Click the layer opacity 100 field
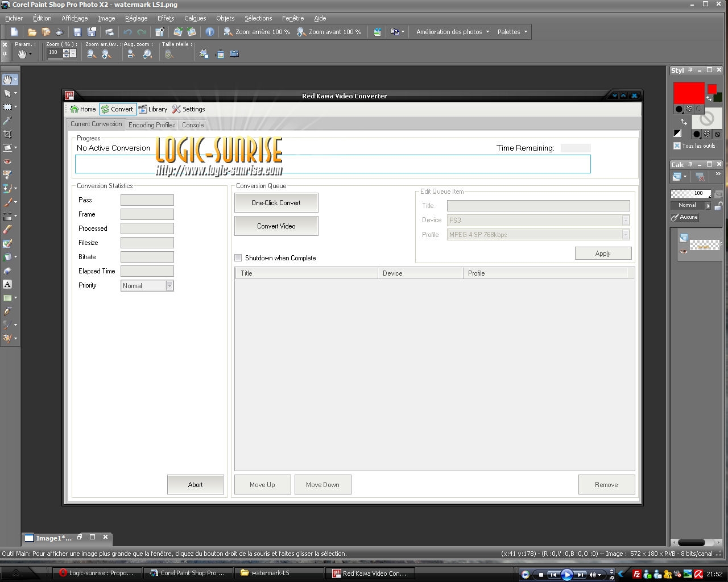The image size is (728, 582). [691, 193]
